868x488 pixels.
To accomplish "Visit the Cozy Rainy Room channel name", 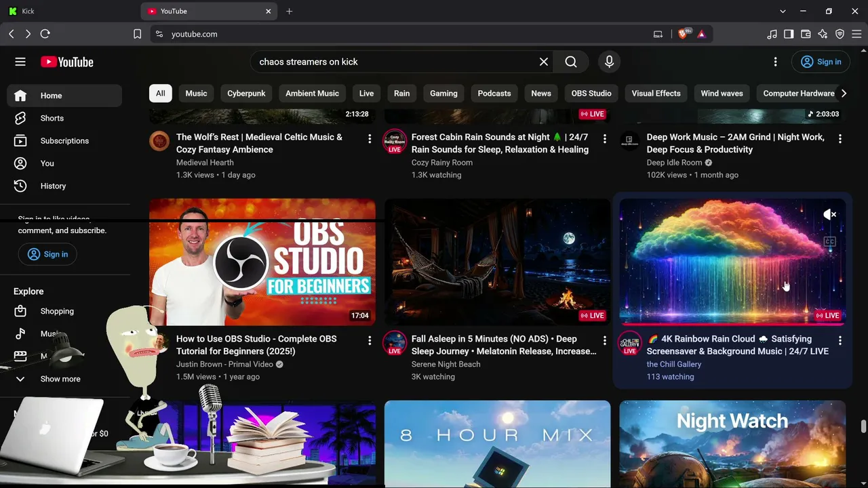I will (x=442, y=163).
